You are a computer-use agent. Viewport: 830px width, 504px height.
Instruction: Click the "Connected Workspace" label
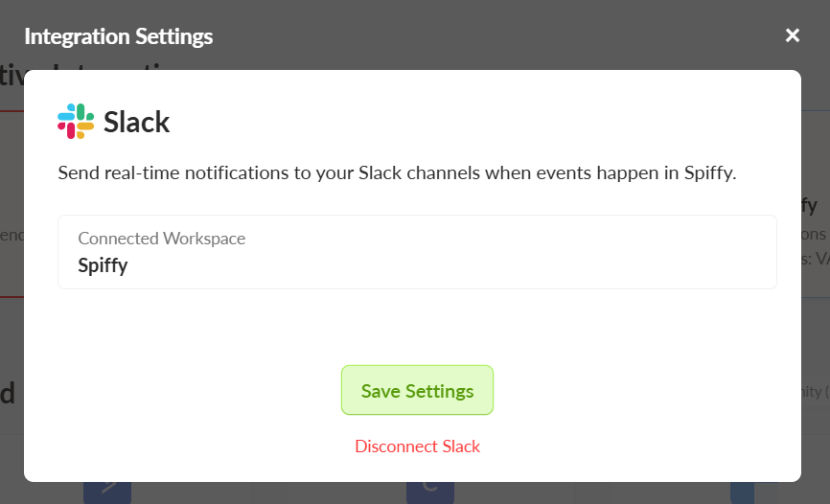coord(161,239)
